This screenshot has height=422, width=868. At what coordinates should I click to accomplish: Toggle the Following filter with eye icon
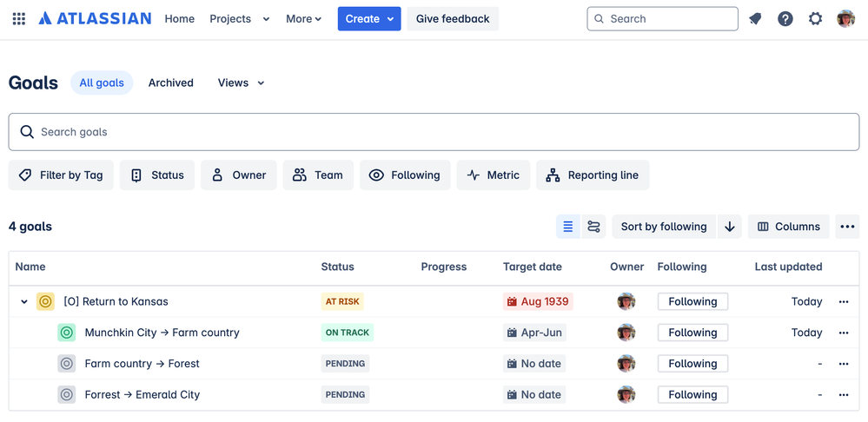405,175
